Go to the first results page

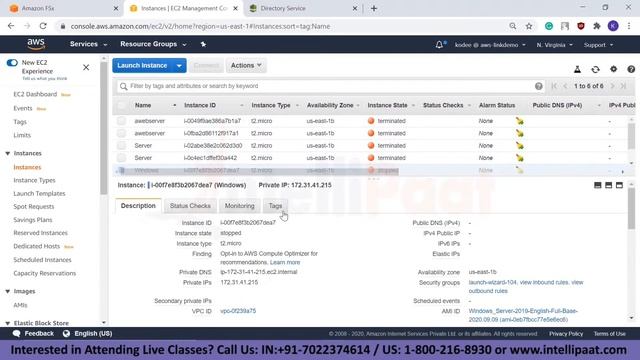tap(554, 86)
